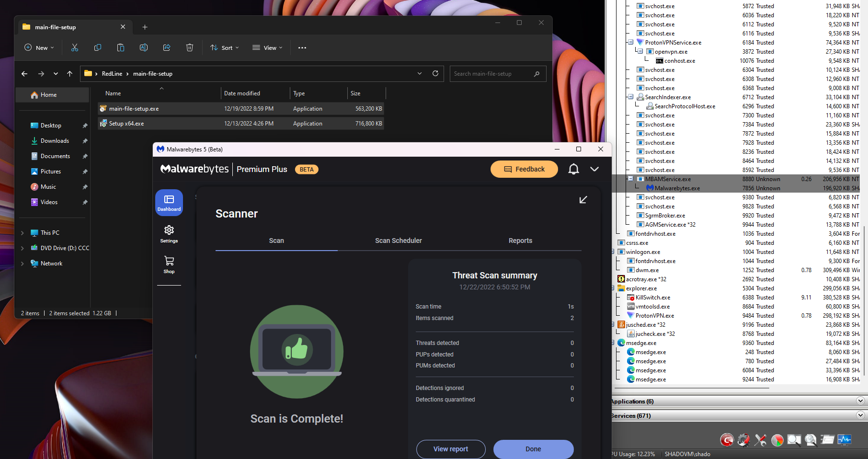Collapse the ProtonVPNService.exe process tree
The height and width of the screenshot is (459, 868).
(631, 42)
